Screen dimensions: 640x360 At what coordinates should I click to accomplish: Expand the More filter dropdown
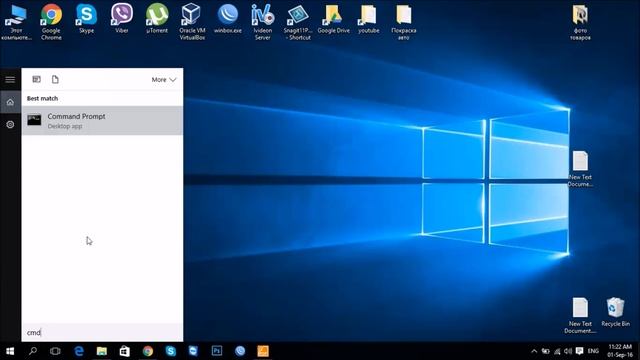(x=164, y=80)
